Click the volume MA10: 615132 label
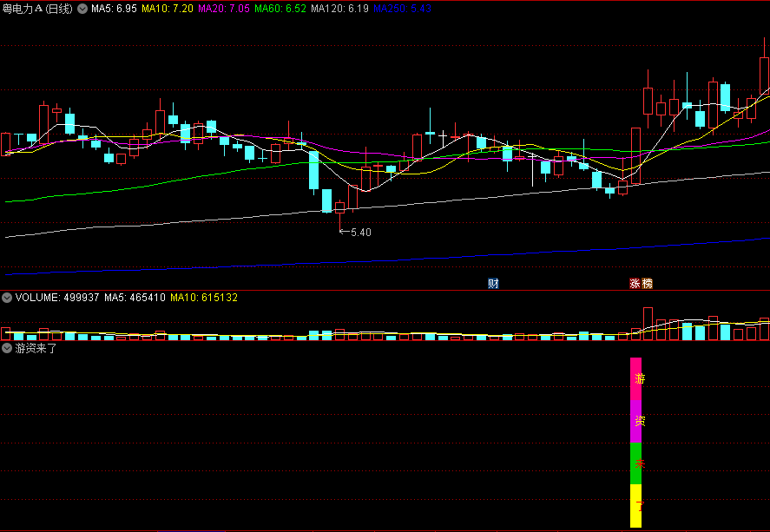This screenshot has height=532, width=770. click(204, 298)
